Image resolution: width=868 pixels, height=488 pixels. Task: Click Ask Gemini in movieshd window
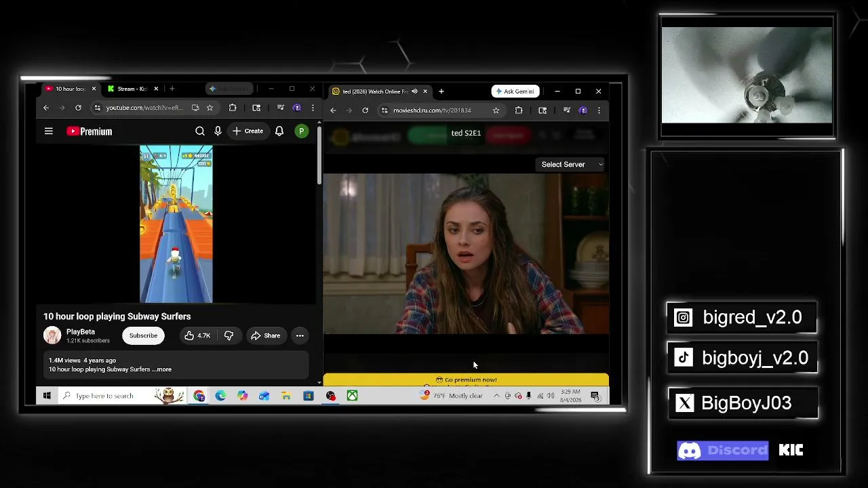point(515,91)
